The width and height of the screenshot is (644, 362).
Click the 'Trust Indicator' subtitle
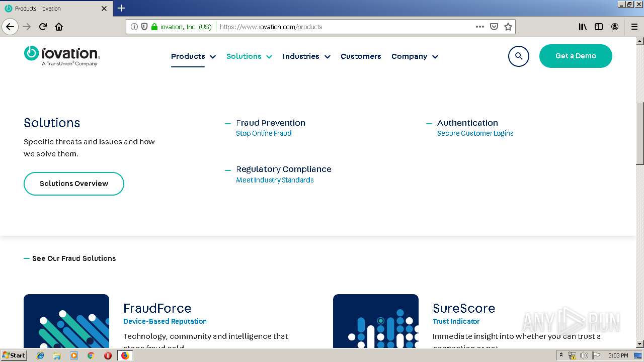(x=456, y=321)
